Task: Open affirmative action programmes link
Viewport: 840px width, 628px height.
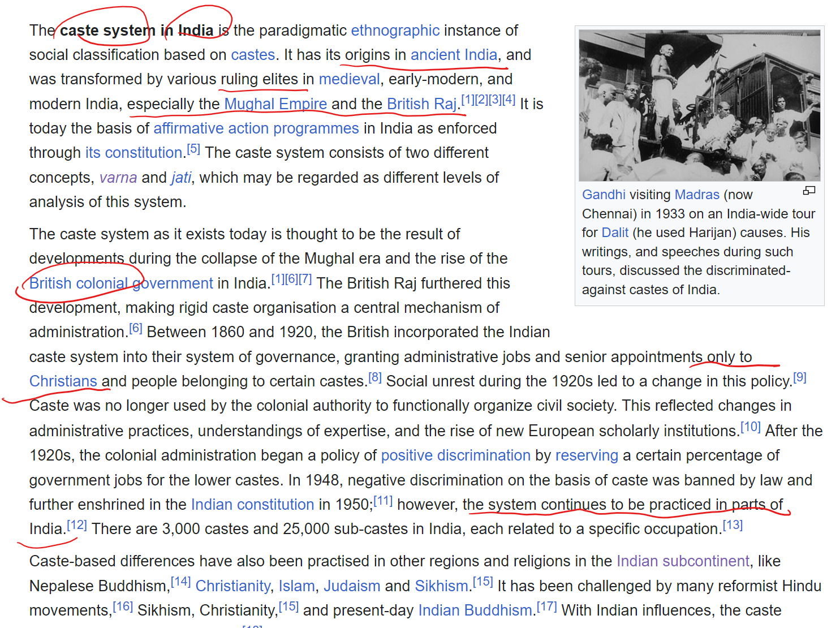Action: (256, 128)
